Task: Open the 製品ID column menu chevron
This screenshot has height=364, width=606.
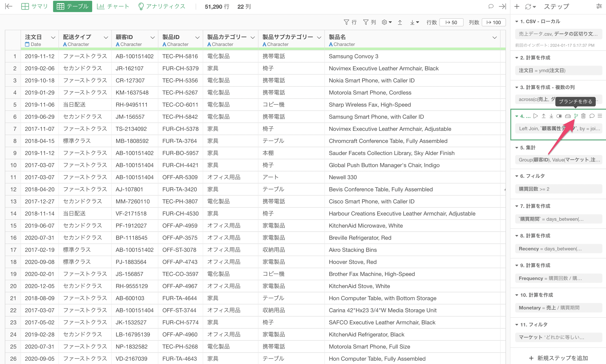Action: click(197, 38)
